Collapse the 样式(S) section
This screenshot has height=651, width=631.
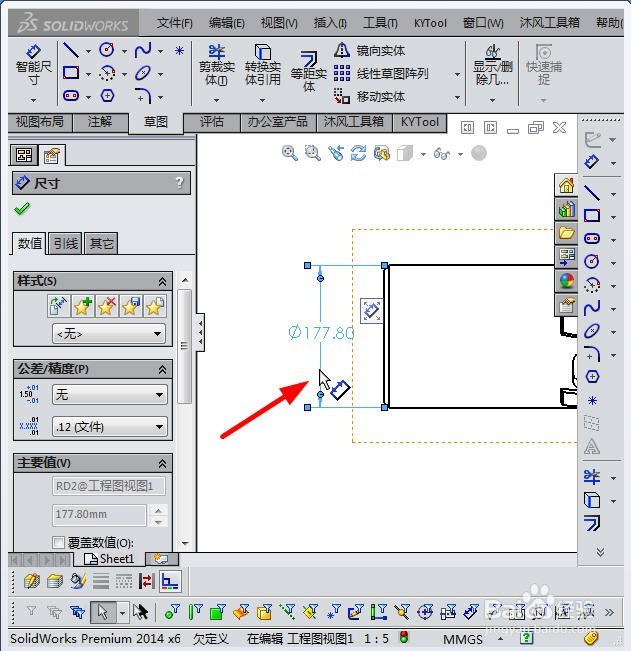[x=162, y=281]
